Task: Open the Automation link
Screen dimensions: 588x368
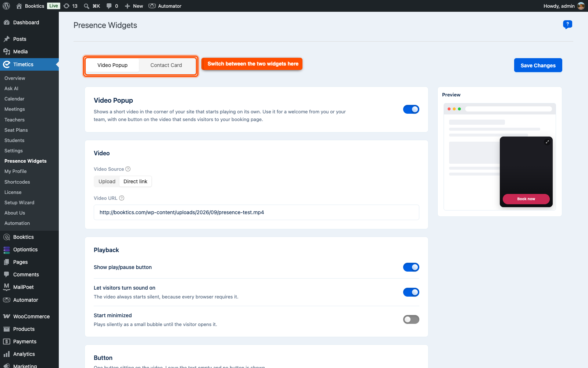Action: (17, 223)
